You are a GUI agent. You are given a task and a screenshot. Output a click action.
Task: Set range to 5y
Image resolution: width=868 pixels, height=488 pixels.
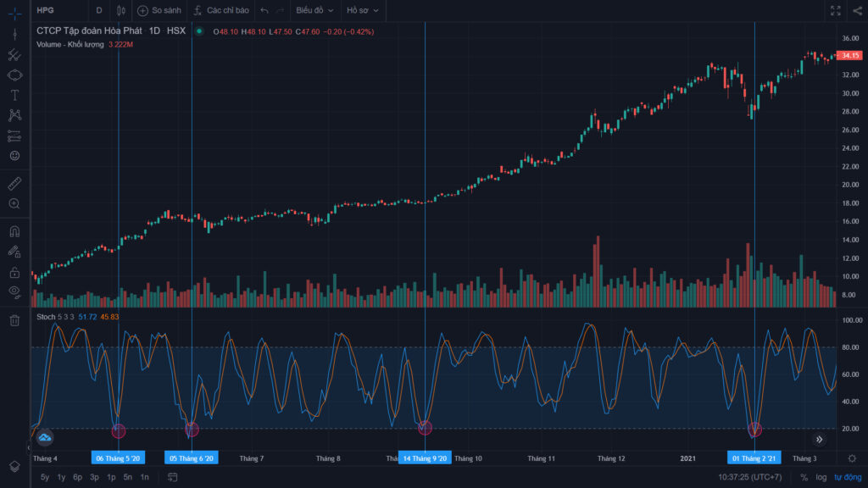tap(45, 477)
